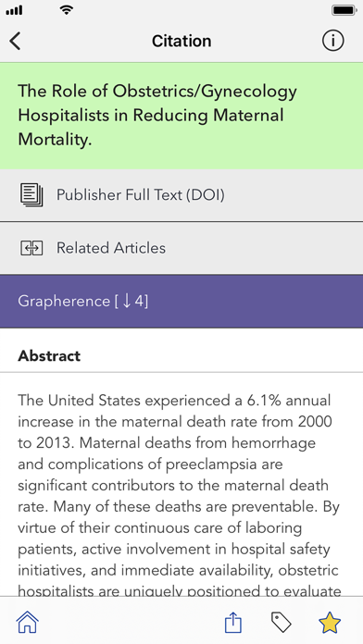The width and height of the screenshot is (363, 644).
Task: Open Publisher Full Text (DOI) link
Action: pyautogui.click(x=181, y=195)
